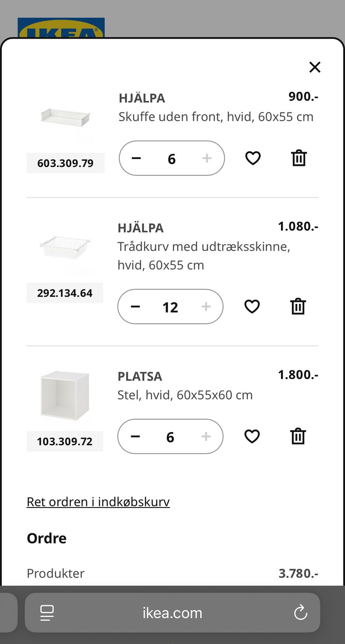Remove HJÄLPA Trådkurv with trash icon
Viewport: 345px width, 644px height.
pyautogui.click(x=298, y=307)
